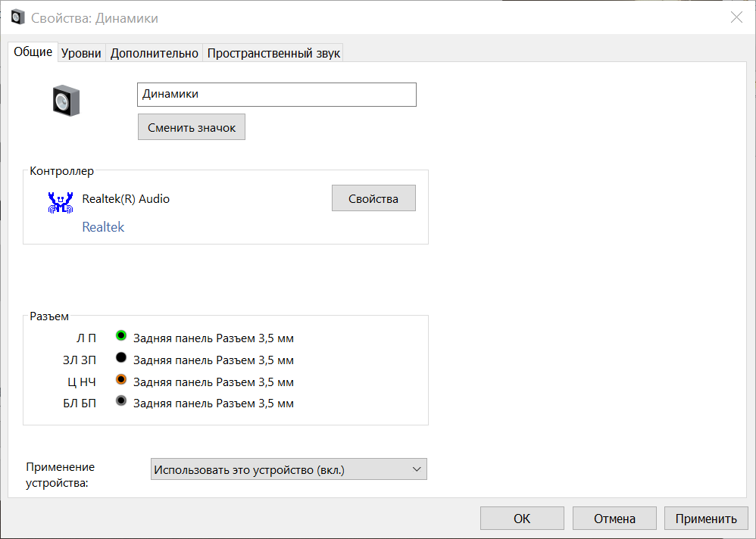Click the blue Realtek link text
Viewport: 756px width, 539px height.
click(x=103, y=227)
